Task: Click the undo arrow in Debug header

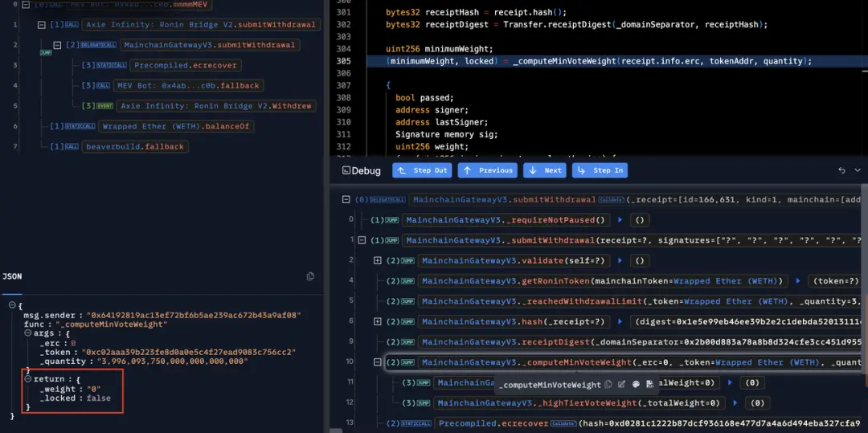Action: [841, 170]
